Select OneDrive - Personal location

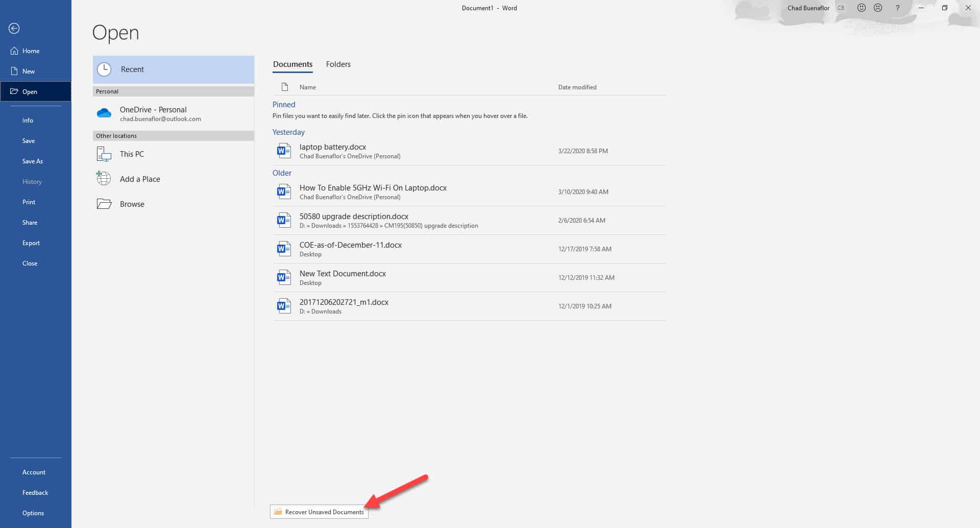tap(174, 113)
